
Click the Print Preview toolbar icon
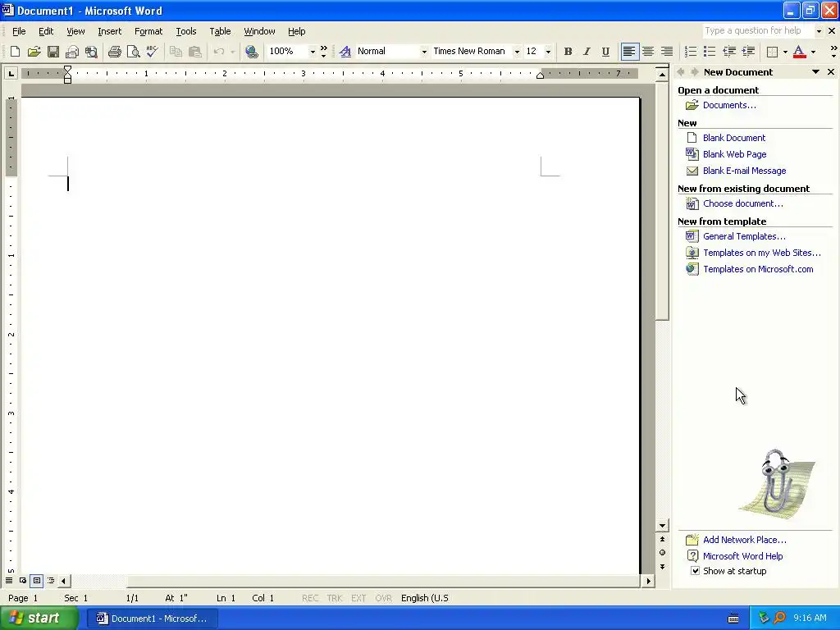click(x=133, y=52)
